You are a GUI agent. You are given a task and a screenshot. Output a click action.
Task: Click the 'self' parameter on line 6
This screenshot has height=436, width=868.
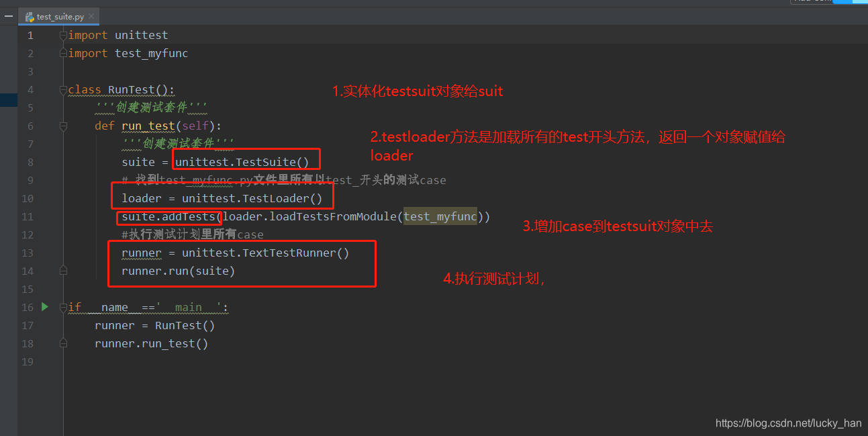click(195, 126)
